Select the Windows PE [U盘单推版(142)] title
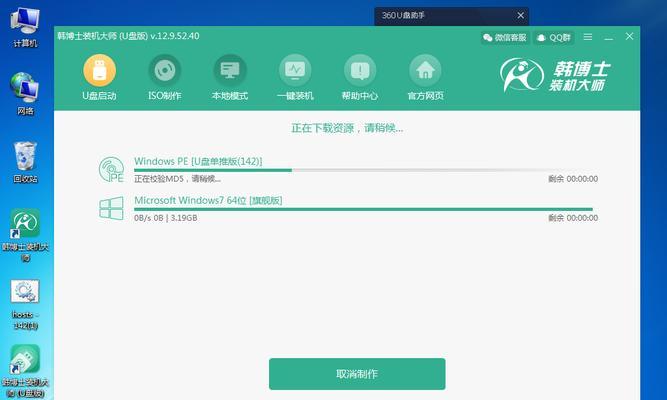 click(x=198, y=161)
